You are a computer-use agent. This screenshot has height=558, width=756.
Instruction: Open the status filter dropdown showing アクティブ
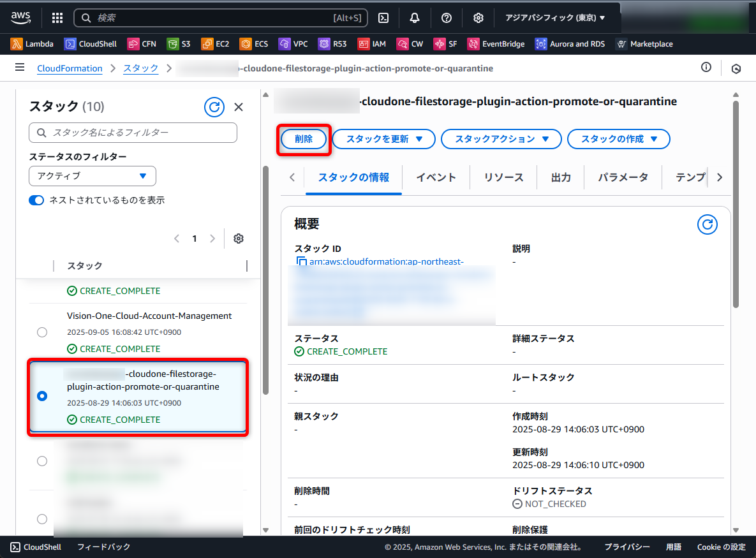coord(93,176)
